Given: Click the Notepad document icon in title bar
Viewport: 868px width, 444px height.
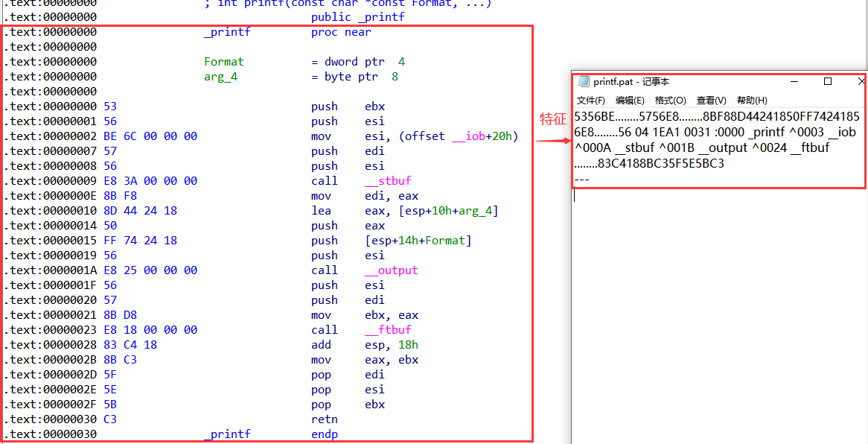Looking at the screenshot, I should (584, 82).
